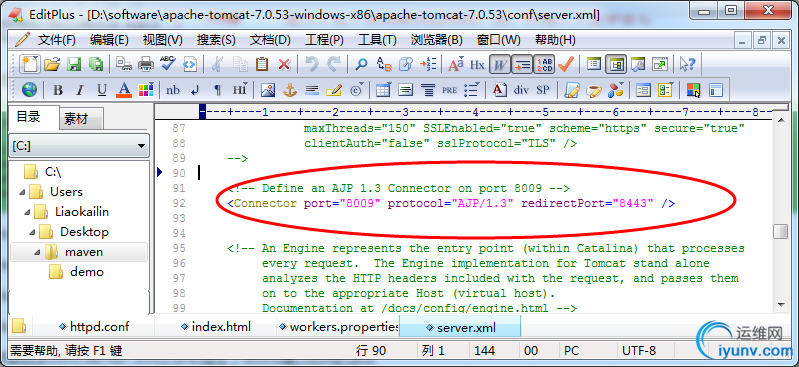799x367 pixels.
Task: Apply Bold with the B icon
Action: click(58, 91)
